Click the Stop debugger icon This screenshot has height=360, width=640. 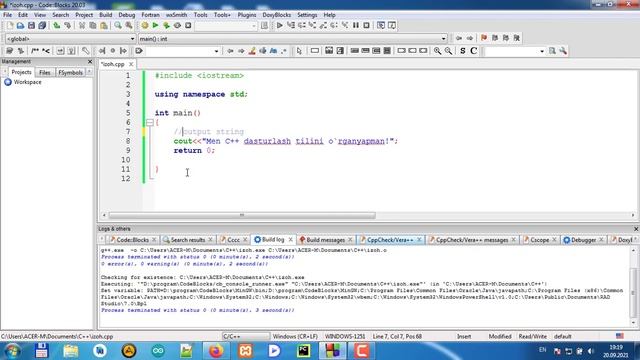point(367,25)
